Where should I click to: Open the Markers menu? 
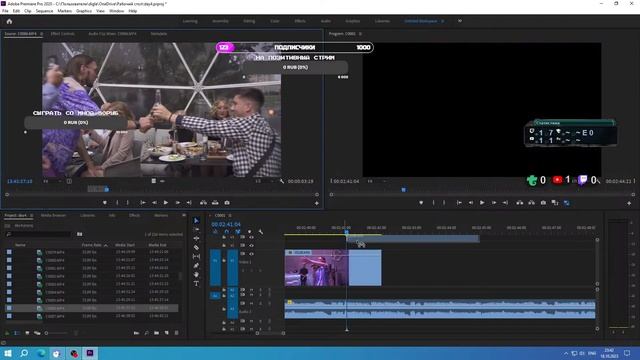[x=64, y=11]
